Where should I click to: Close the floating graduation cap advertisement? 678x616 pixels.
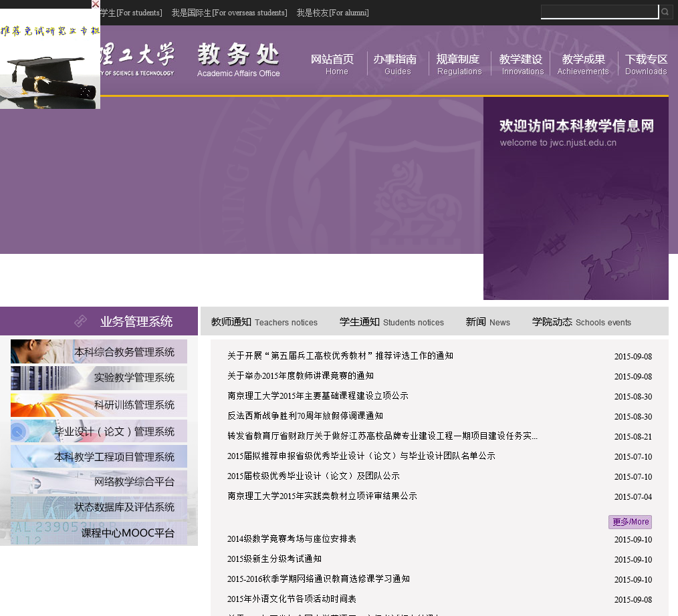96,4
